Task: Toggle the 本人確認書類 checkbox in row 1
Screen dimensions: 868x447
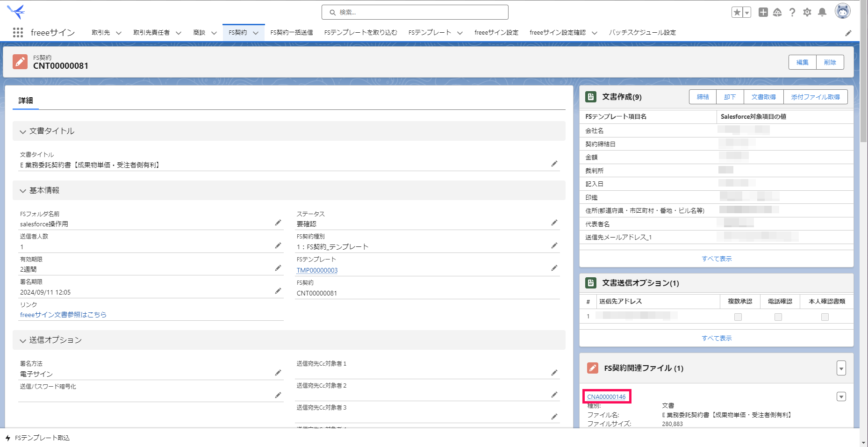Action: point(825,317)
